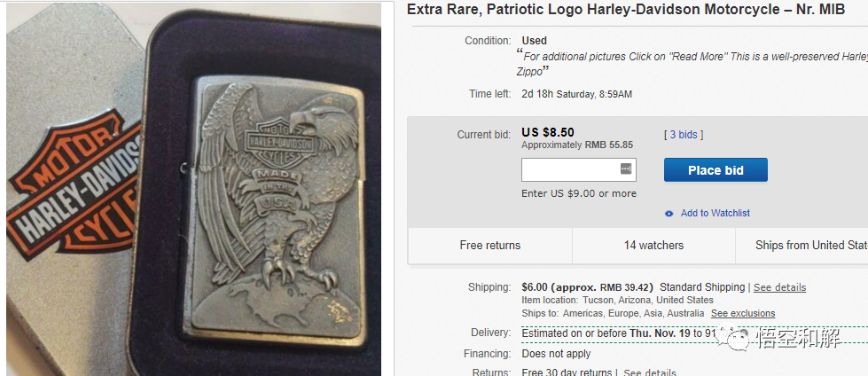
Task: Place a bid with the blue button
Action: click(716, 170)
